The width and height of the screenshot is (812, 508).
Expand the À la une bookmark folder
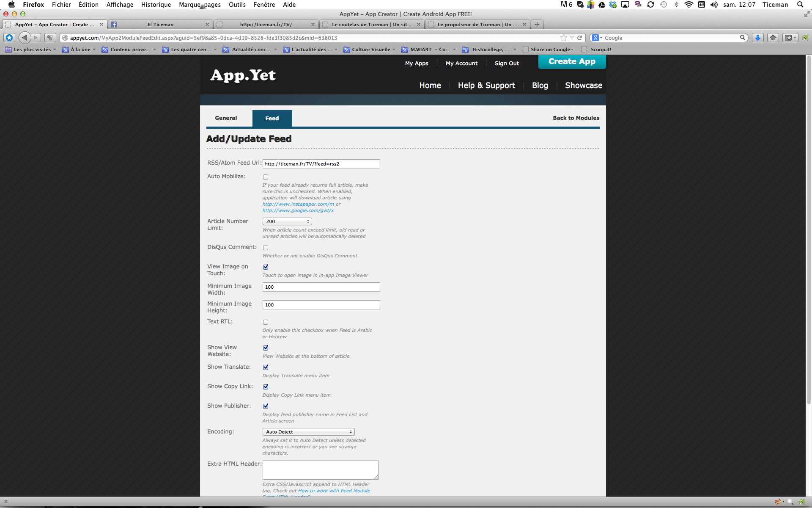[79, 50]
